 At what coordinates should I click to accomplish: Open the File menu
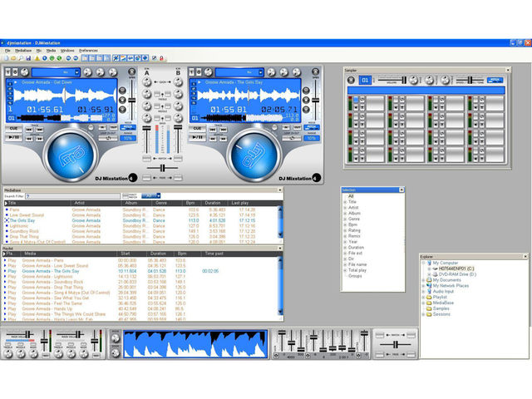tap(7, 51)
